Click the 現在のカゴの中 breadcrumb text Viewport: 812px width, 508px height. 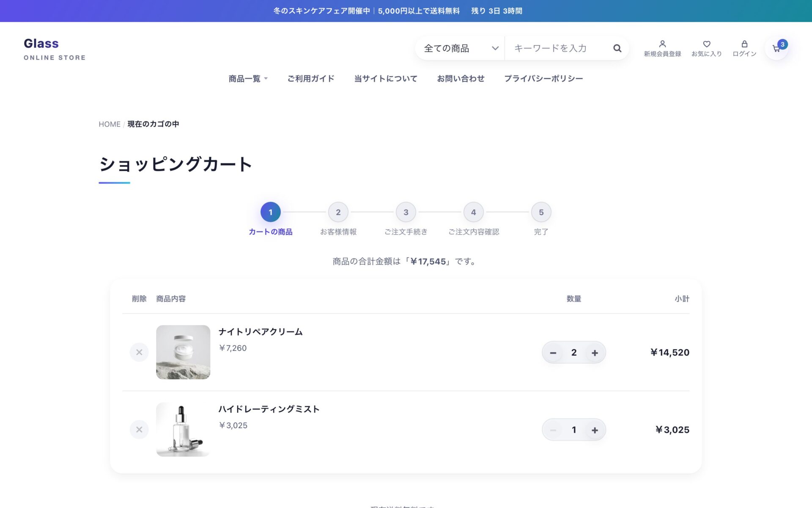click(153, 124)
